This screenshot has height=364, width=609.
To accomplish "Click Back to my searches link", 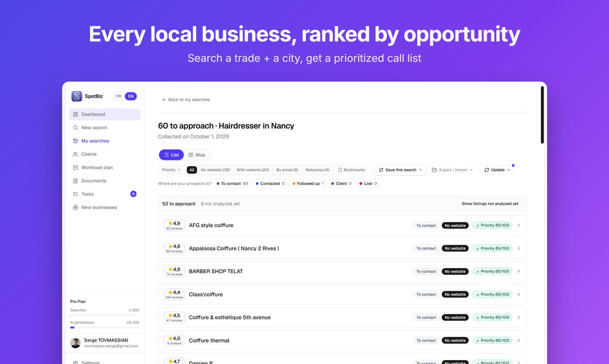I will (x=186, y=100).
